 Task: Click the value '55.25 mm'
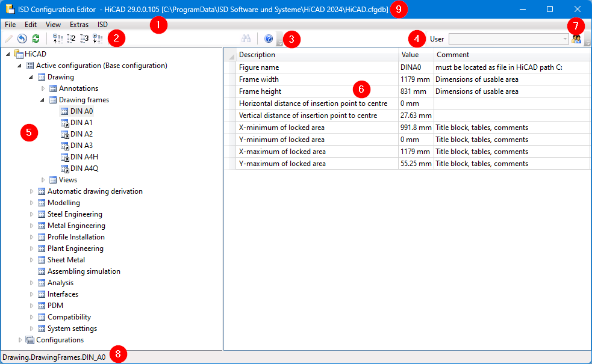tap(416, 164)
